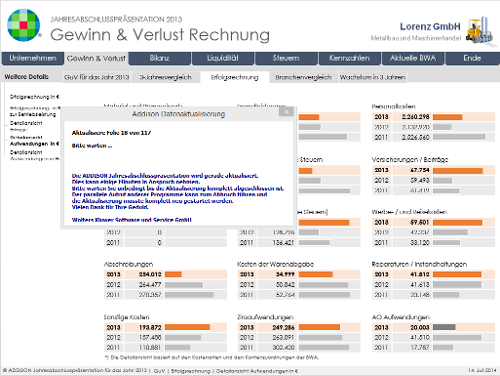Viewport: 500px width, 376px height.
Task: Click Reparaturen 2012 value 41.613
Action: 420,285
